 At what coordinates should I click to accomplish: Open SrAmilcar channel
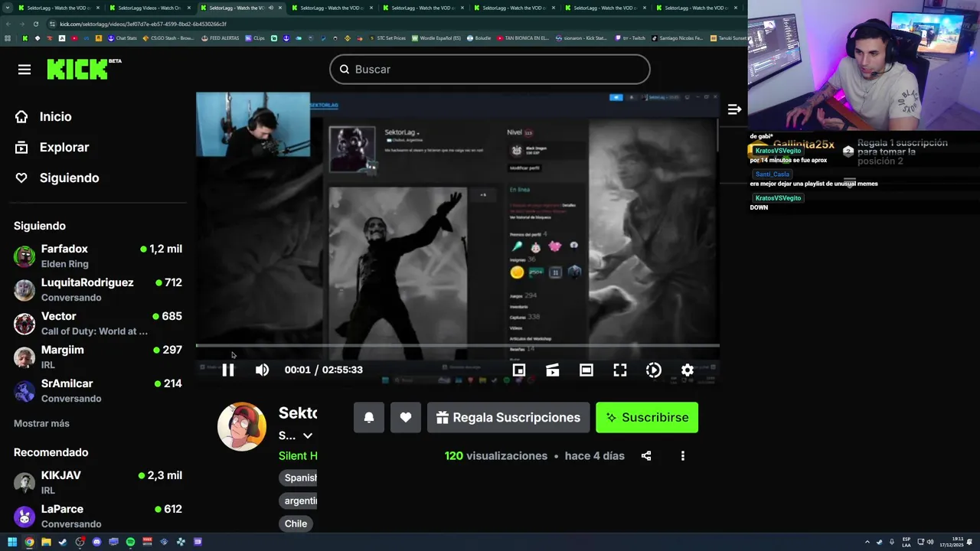click(x=98, y=391)
